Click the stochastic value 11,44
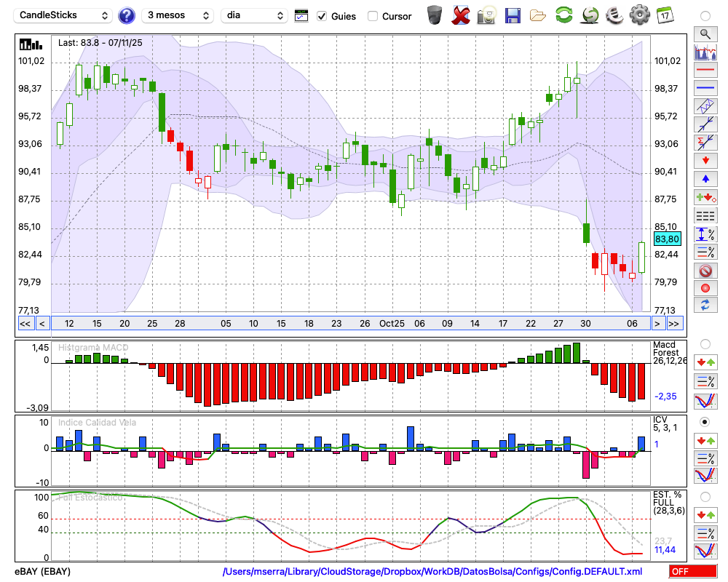This screenshot has width=728, height=582. [665, 550]
